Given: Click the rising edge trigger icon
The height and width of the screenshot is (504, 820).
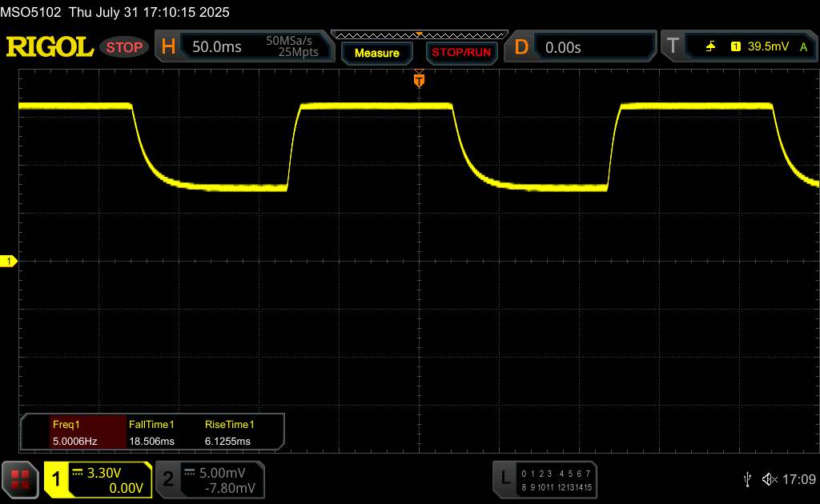Looking at the screenshot, I should (710, 46).
